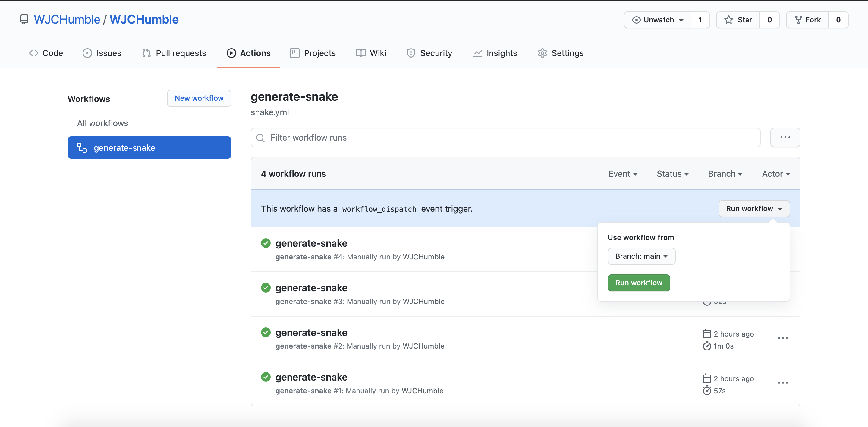The height and width of the screenshot is (427, 868).
Task: Expand the Event filter dropdown
Action: 623,174
